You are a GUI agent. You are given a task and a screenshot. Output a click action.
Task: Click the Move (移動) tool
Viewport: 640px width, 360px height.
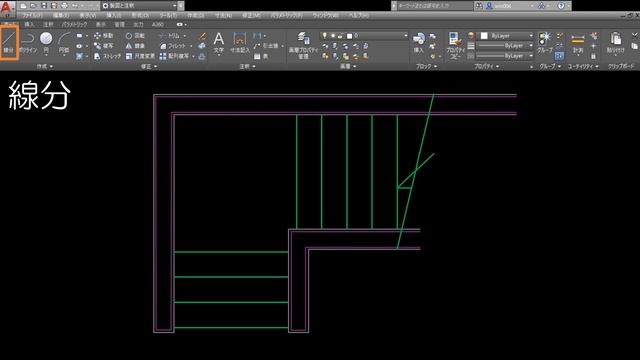click(x=104, y=36)
